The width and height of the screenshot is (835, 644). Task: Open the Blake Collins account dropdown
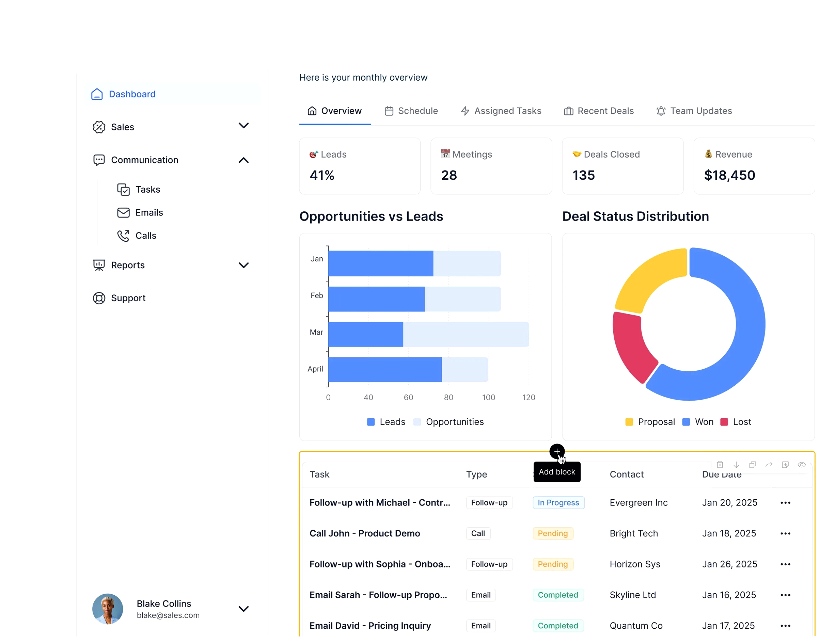point(244,609)
